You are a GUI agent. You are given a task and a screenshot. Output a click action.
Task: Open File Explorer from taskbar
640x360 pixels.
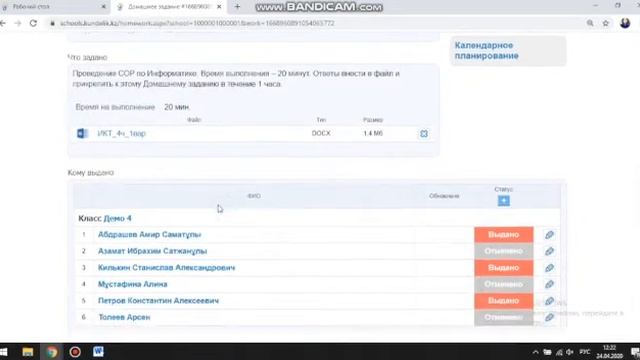(x=28, y=352)
